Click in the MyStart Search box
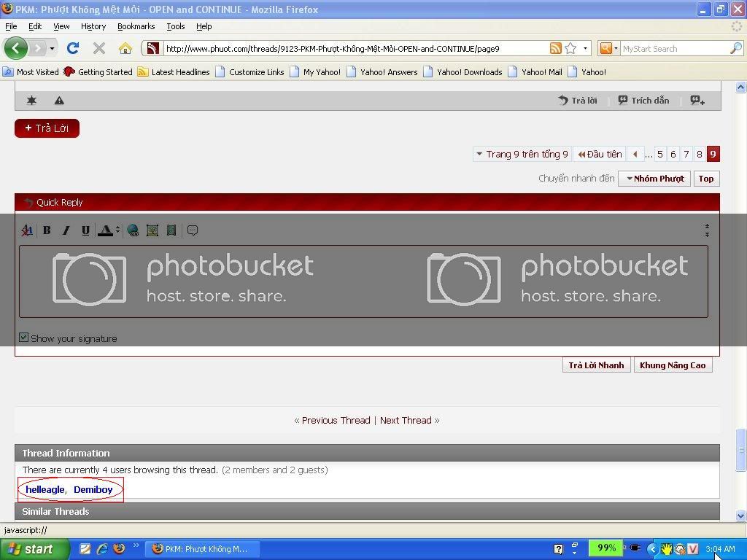747x560 pixels. pyautogui.click(x=675, y=48)
